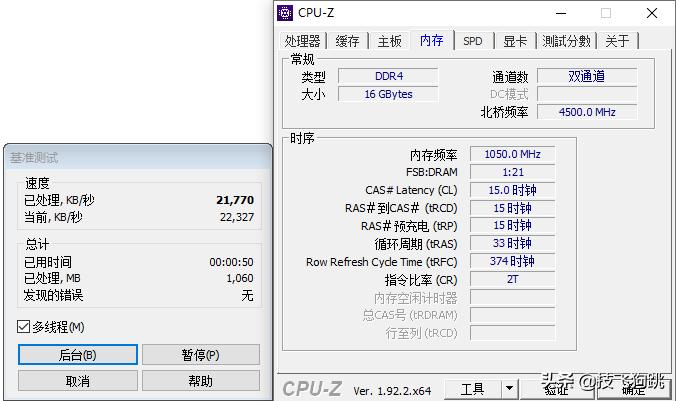
Task: Confirm with the 确定 button
Action: (x=634, y=390)
